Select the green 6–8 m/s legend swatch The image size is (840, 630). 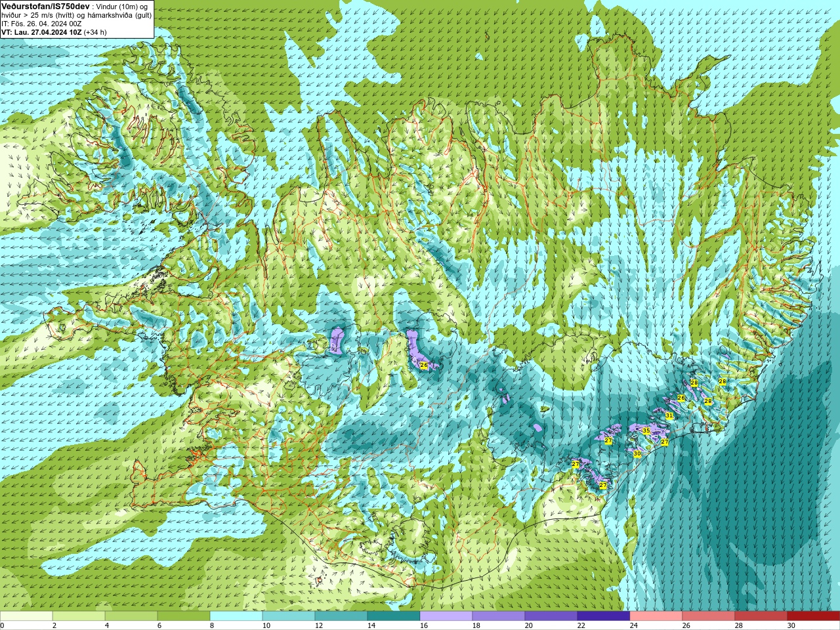click(184, 616)
